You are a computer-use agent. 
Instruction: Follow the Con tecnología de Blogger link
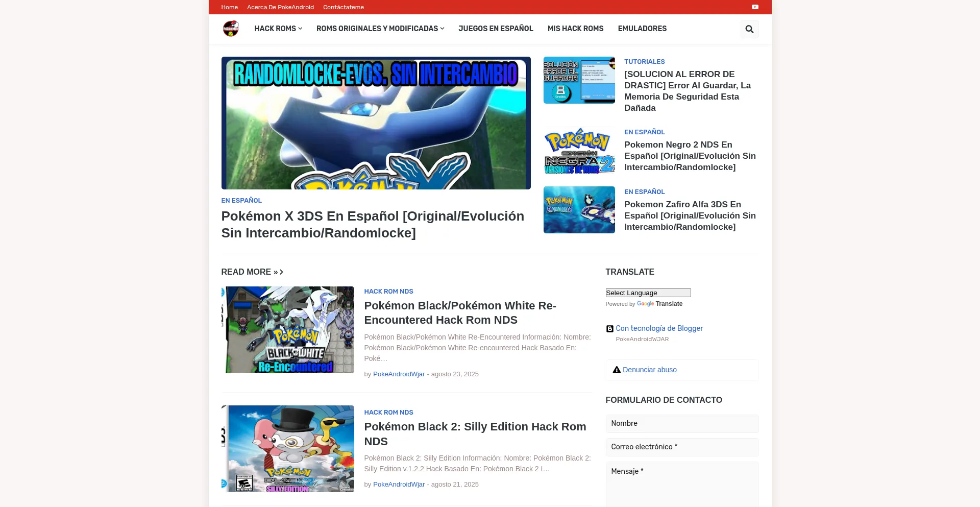pos(659,328)
